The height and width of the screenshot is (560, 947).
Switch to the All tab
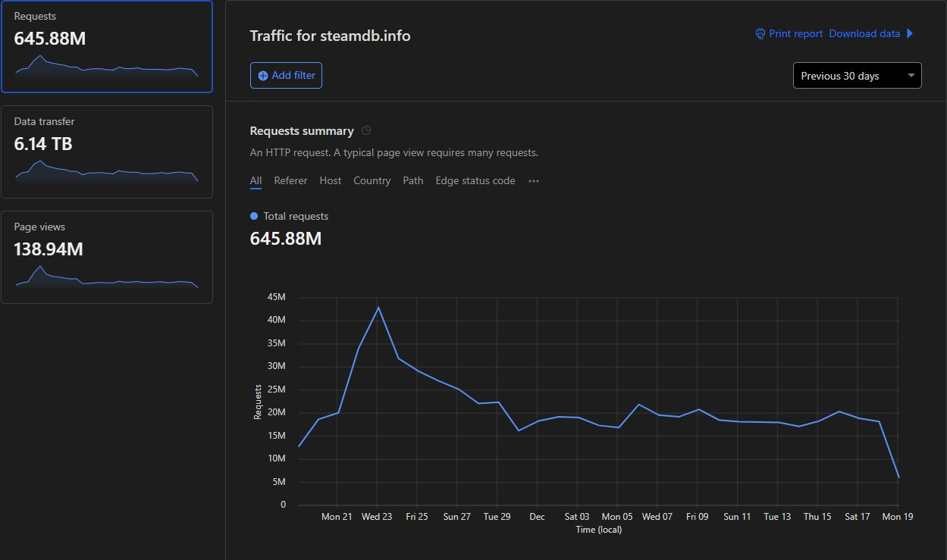pos(256,181)
